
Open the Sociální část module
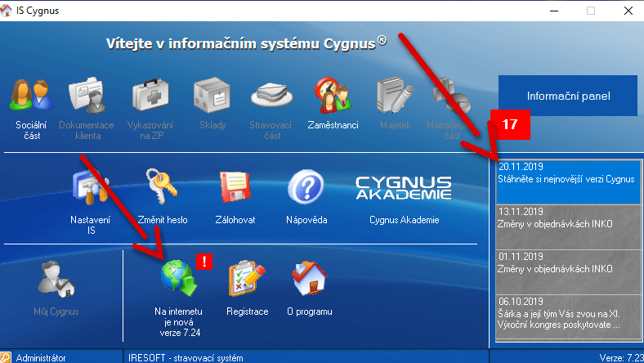point(32,95)
